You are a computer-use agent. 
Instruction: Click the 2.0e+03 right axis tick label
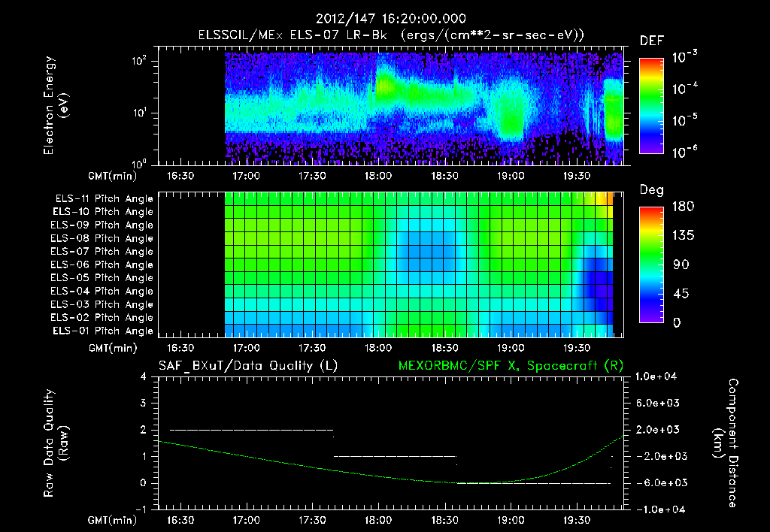point(658,430)
